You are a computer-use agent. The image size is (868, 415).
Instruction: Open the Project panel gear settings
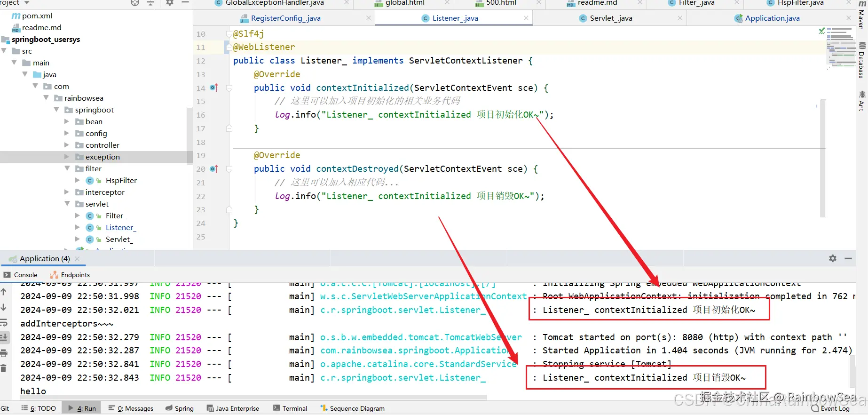[x=170, y=3]
